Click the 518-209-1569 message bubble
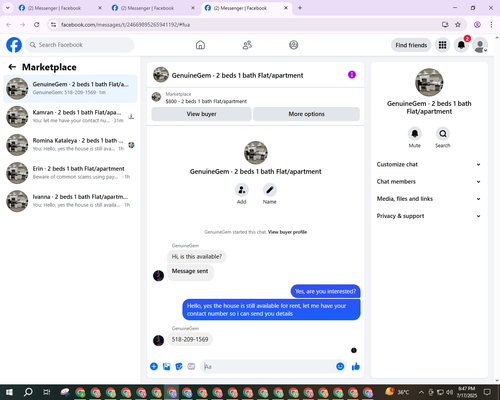Screen dimensions: 500x400 pyautogui.click(x=190, y=339)
